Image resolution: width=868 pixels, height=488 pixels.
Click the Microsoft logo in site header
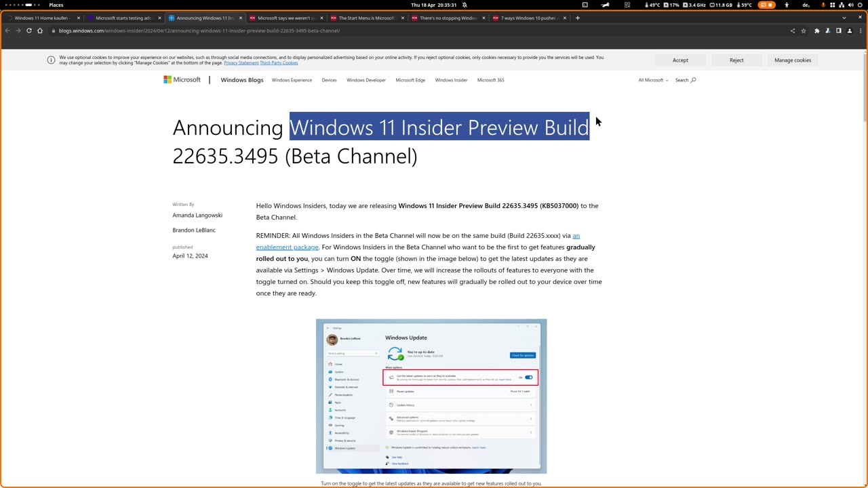pyautogui.click(x=182, y=80)
